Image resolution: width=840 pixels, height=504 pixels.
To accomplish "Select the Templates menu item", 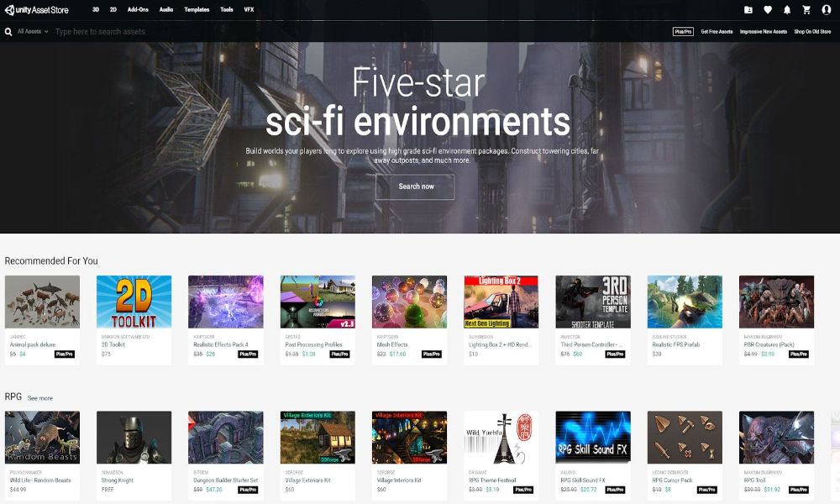I will 196,9.
